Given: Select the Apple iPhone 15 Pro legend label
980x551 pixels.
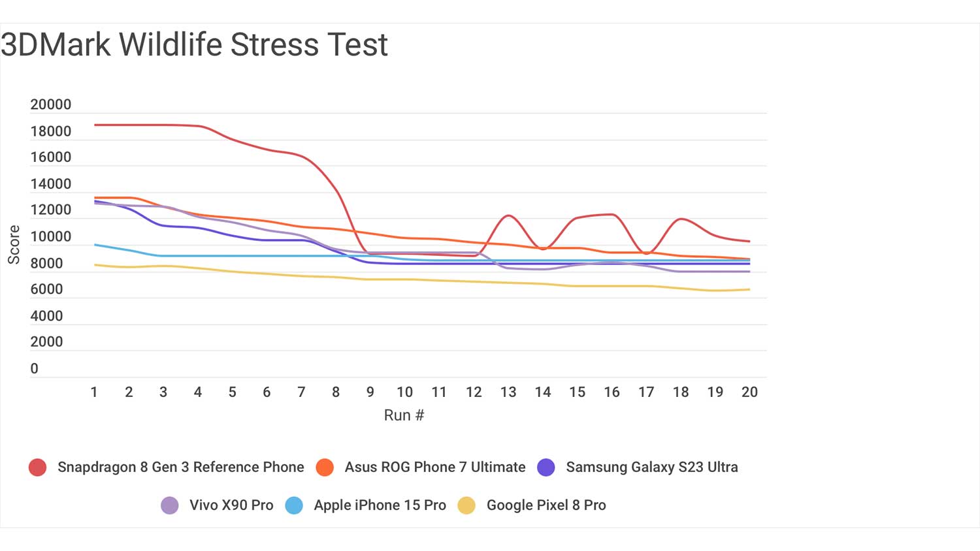Looking at the screenshot, I should coord(380,505).
